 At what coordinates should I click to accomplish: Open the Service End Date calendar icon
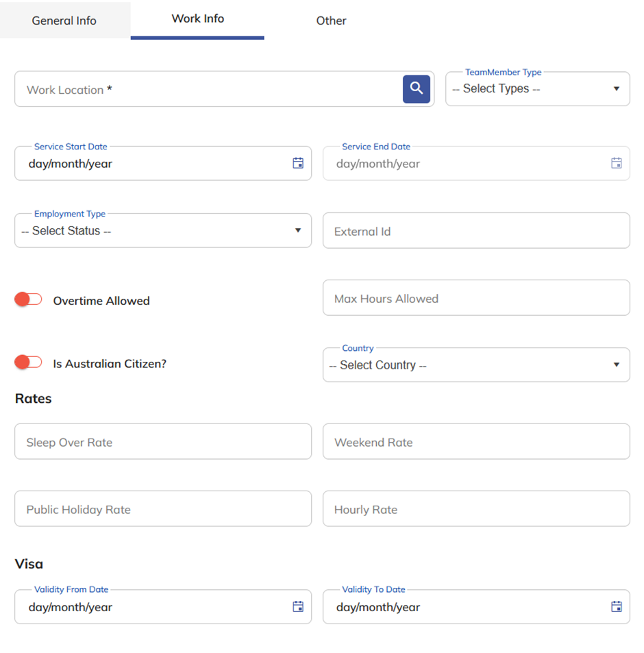616,163
